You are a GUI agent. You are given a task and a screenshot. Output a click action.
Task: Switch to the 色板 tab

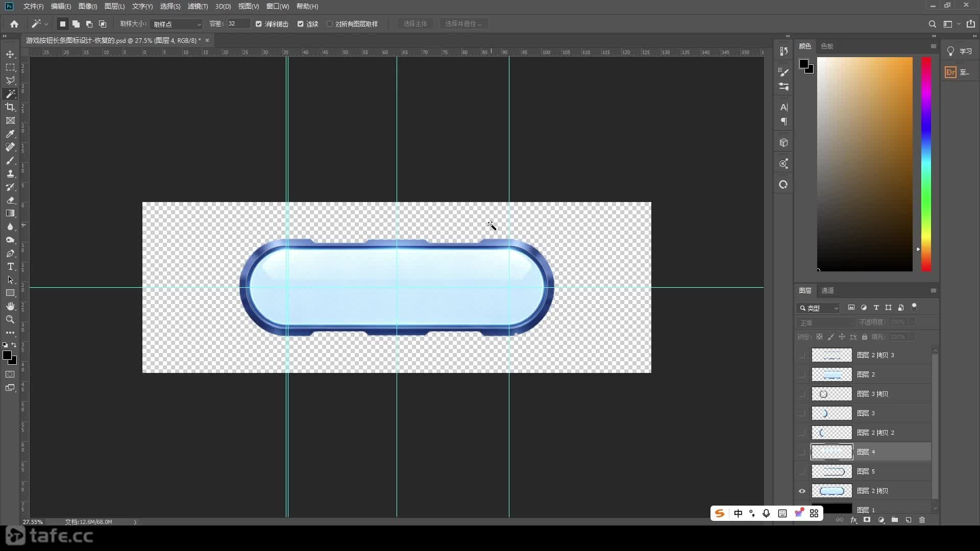tap(827, 46)
